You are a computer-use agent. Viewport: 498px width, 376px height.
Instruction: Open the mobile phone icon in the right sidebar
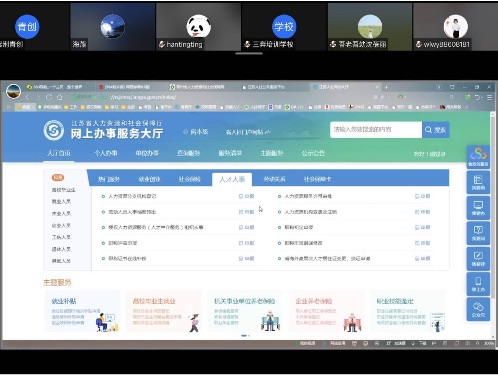pos(478,284)
